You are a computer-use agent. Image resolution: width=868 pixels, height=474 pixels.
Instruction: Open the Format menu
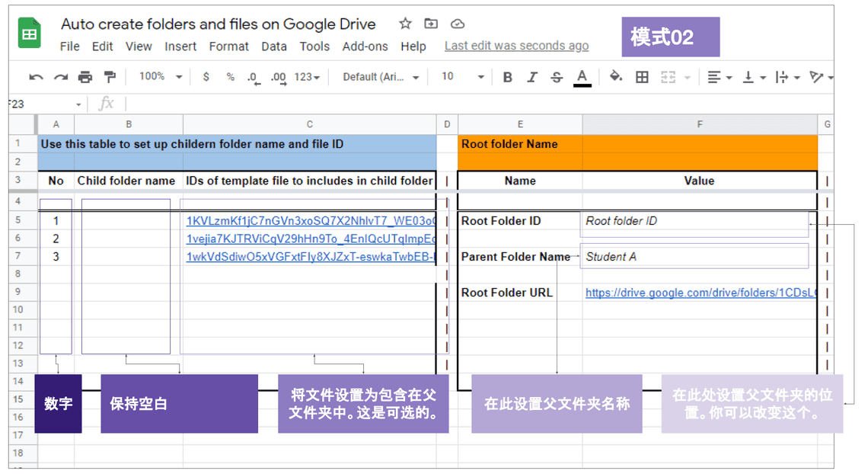click(228, 46)
